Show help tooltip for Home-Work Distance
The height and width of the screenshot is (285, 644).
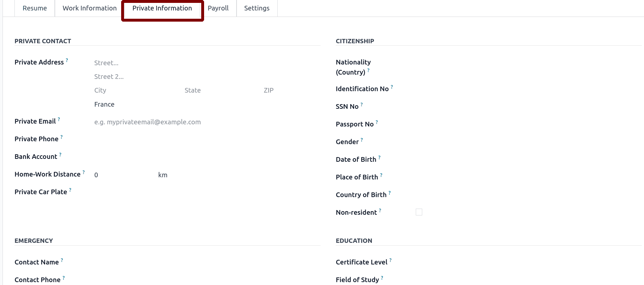[x=84, y=172]
